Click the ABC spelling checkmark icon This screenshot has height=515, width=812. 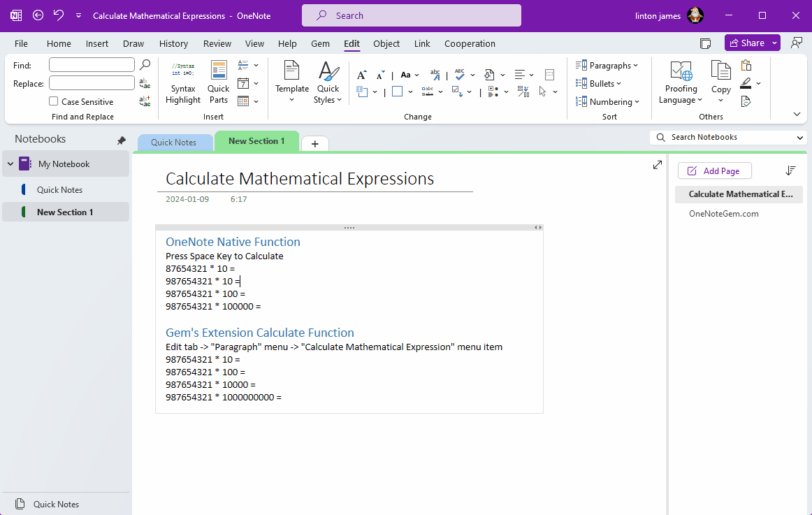click(x=459, y=75)
